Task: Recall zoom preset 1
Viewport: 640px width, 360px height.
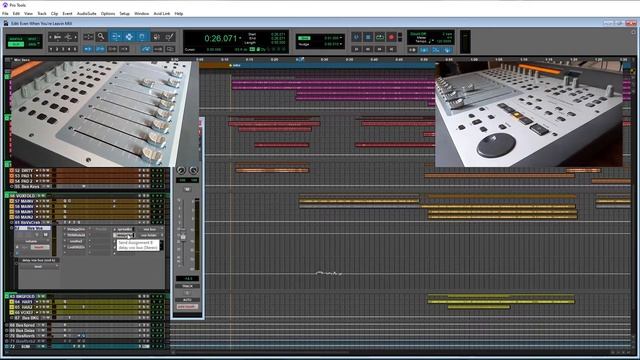Action: click(51, 49)
